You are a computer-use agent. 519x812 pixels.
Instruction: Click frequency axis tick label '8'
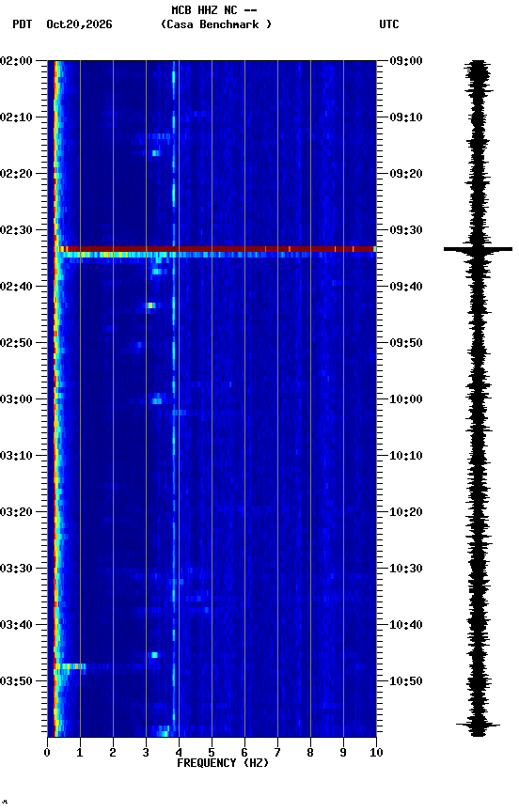(310, 753)
